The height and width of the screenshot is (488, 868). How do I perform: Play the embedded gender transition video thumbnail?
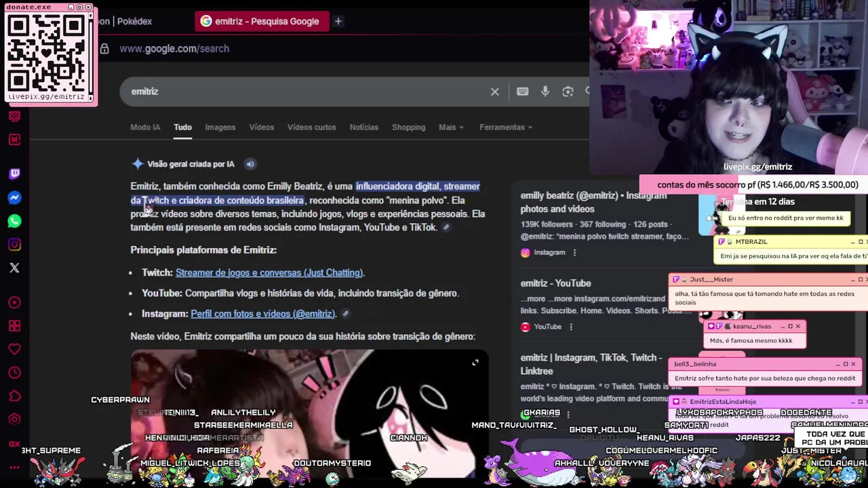pyautogui.click(x=309, y=413)
